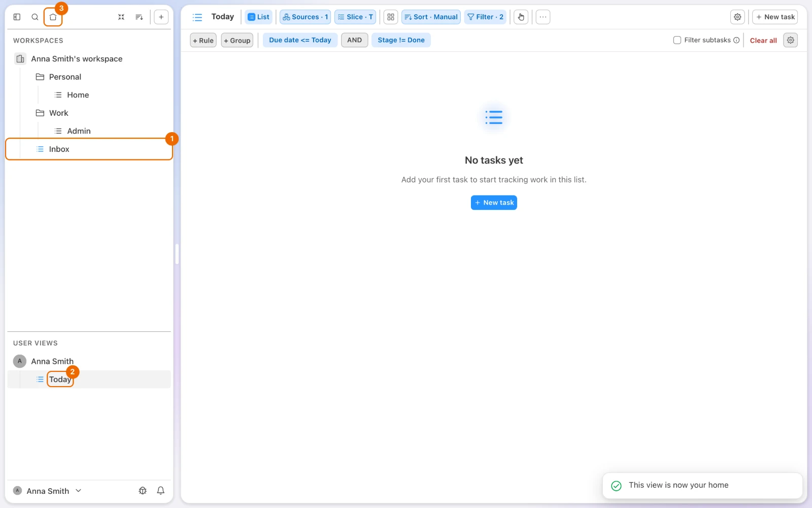The width and height of the screenshot is (812, 508).
Task: Switch to the List view tab
Action: pyautogui.click(x=259, y=17)
